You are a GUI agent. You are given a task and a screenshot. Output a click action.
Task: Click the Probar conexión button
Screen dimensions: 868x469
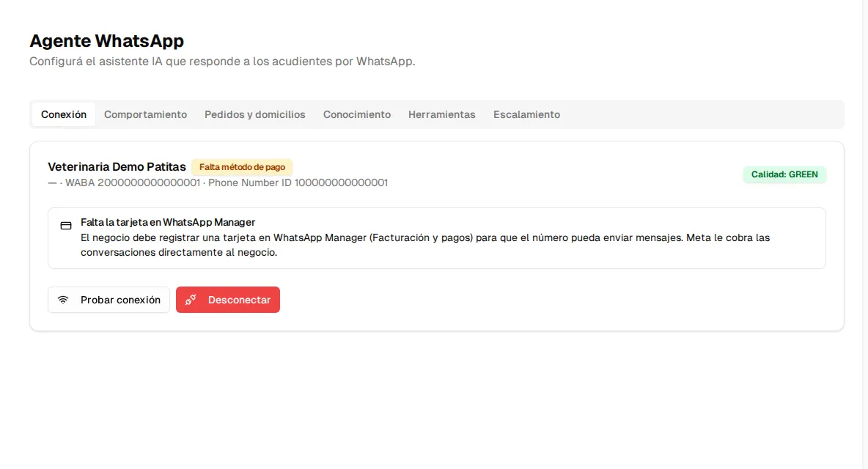[x=109, y=300]
